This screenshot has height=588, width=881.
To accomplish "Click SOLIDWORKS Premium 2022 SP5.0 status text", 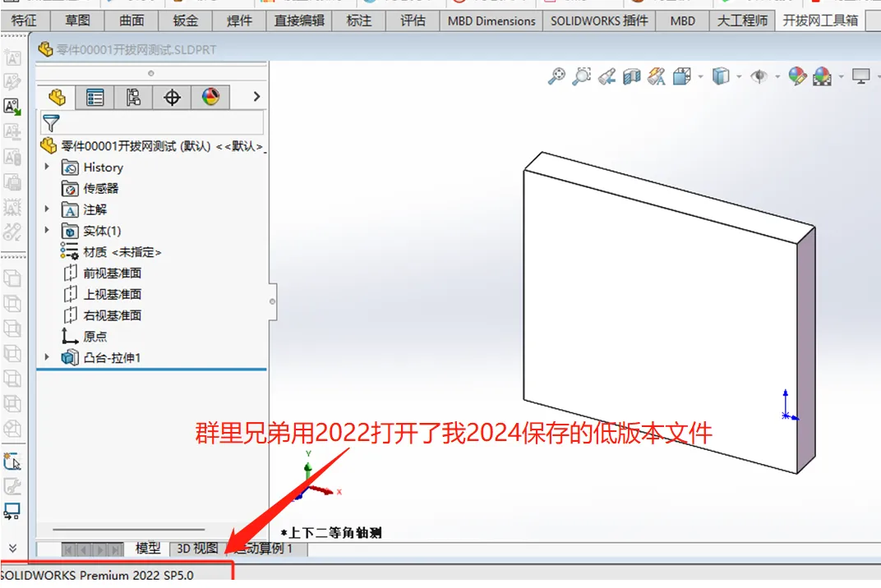I will 97,575.
